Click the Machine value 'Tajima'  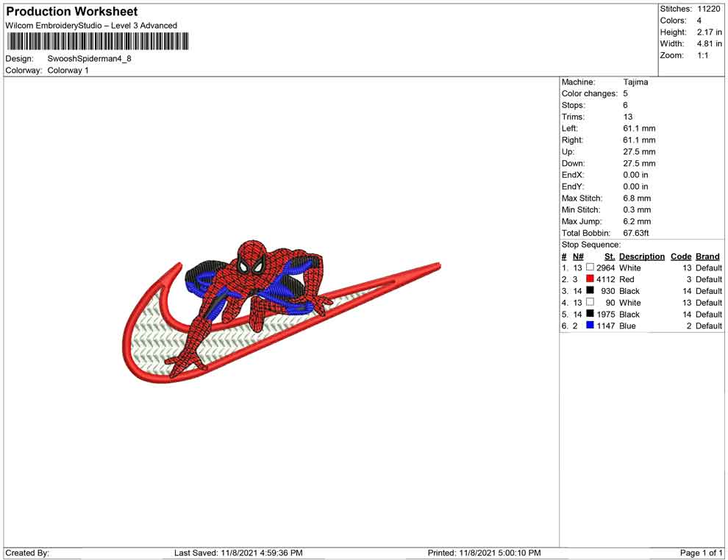coord(635,82)
